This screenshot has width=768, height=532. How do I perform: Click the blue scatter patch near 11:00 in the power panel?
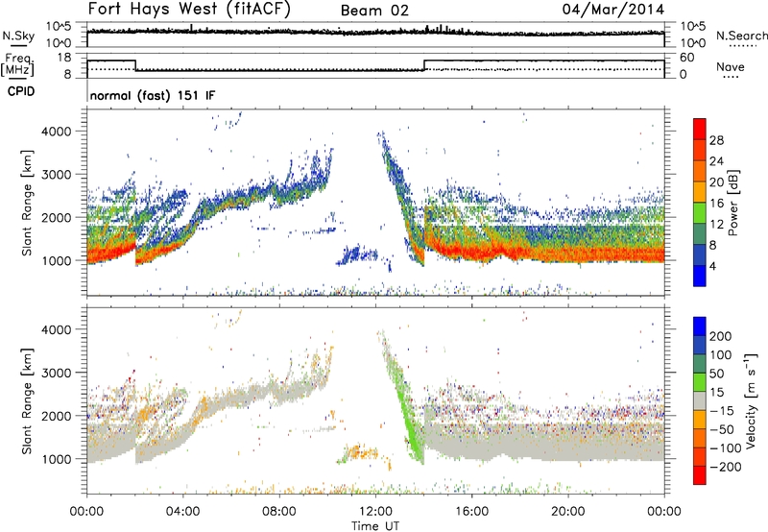click(357, 254)
